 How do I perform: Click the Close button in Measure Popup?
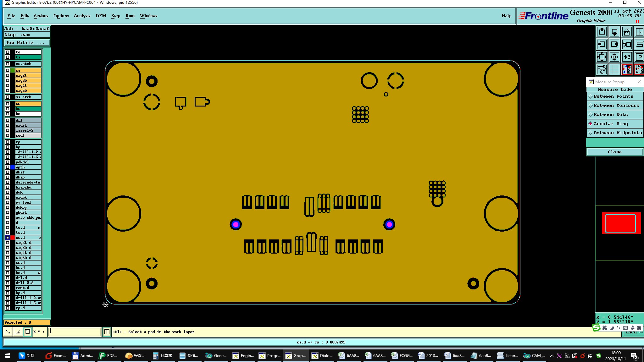pos(614,152)
